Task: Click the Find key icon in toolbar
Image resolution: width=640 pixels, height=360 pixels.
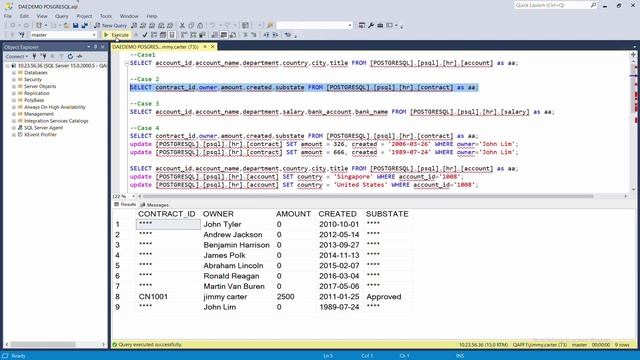Action: [x=270, y=25]
